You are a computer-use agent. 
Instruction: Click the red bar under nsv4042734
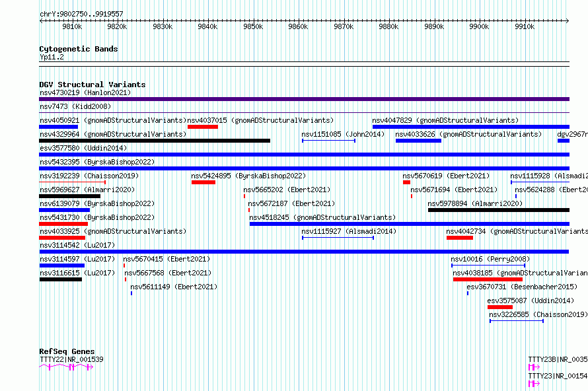pos(460,238)
